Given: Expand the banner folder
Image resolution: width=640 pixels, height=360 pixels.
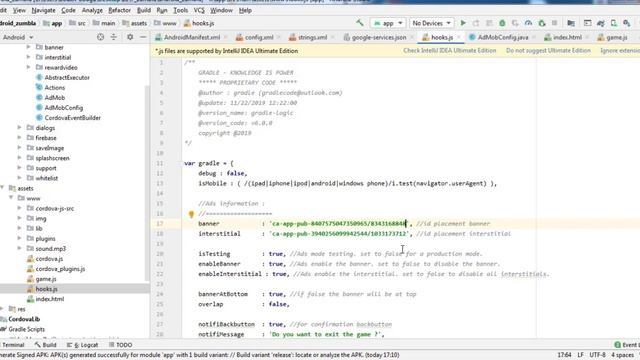Looking at the screenshot, I should coord(28,47).
